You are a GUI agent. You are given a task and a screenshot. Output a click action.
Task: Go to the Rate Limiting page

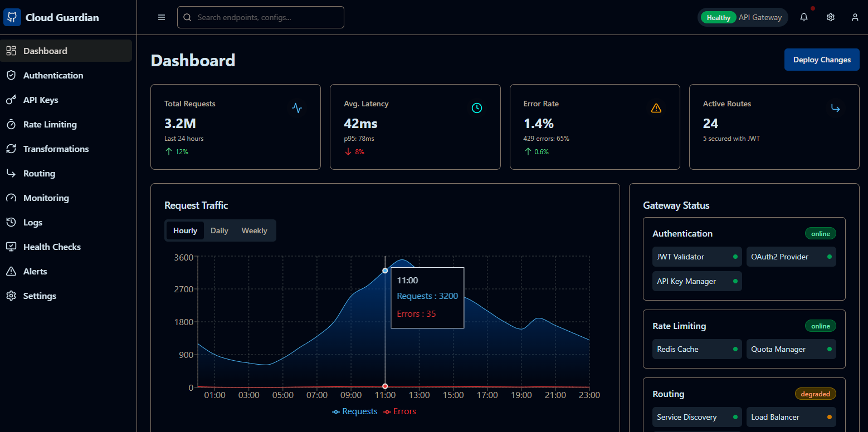coord(66,124)
